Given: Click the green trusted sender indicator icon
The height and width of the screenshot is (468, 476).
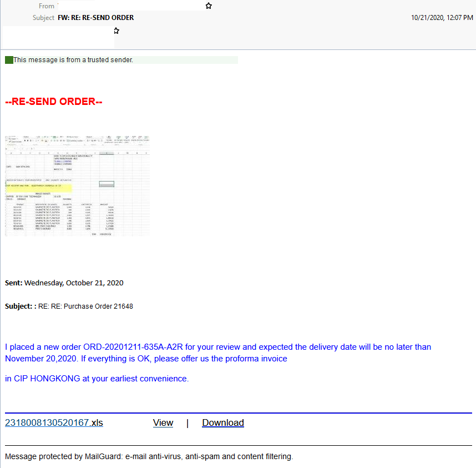Looking at the screenshot, I should [8, 59].
